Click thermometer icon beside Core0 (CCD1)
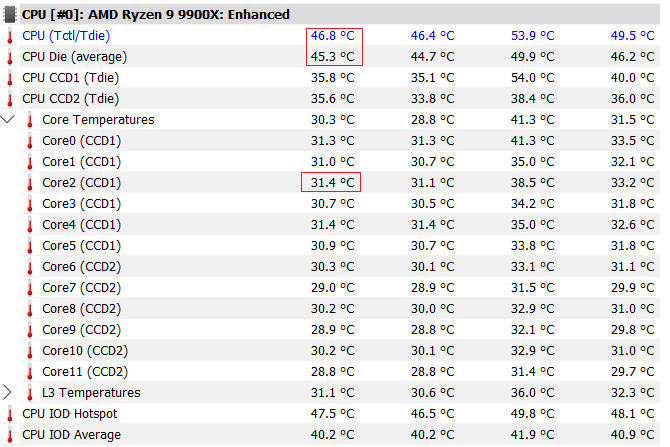 [x=30, y=141]
